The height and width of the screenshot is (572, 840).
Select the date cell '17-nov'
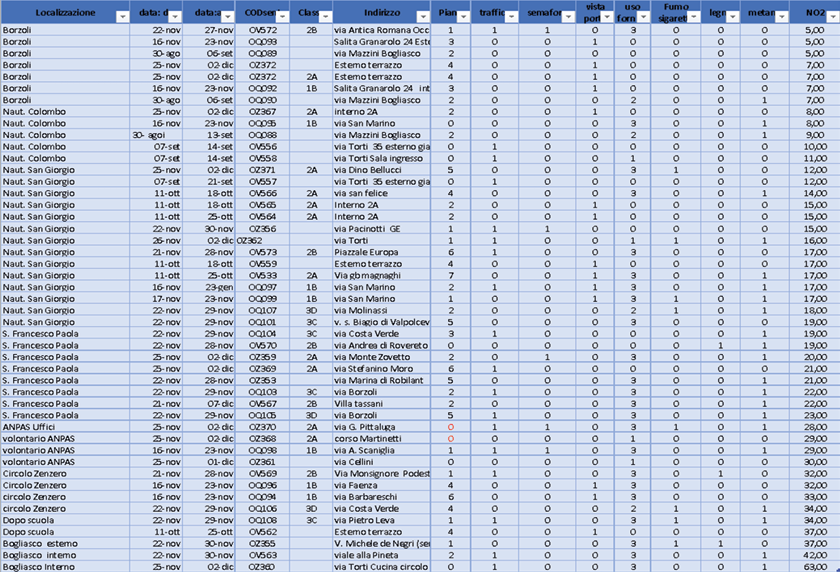pyautogui.click(x=156, y=299)
